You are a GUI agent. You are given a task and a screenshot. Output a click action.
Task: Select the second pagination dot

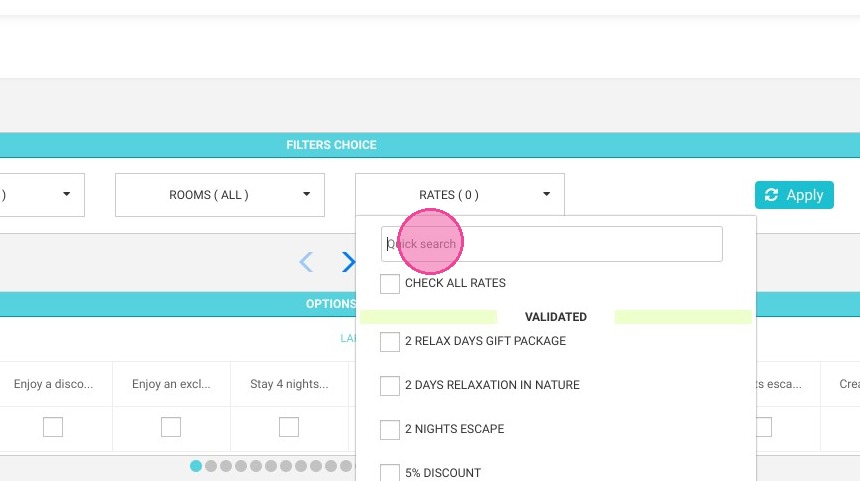coord(211,466)
